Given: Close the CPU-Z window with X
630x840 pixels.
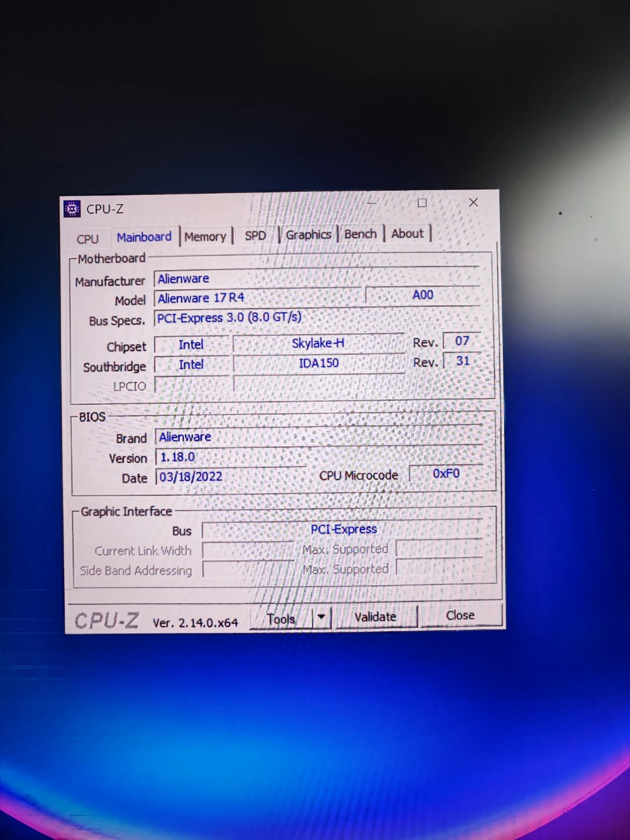Looking at the screenshot, I should point(474,202).
